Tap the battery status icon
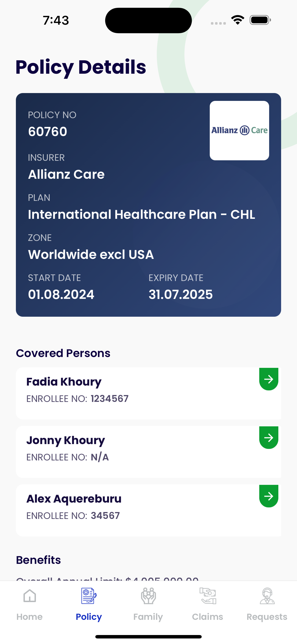297x644 pixels. coord(260,20)
